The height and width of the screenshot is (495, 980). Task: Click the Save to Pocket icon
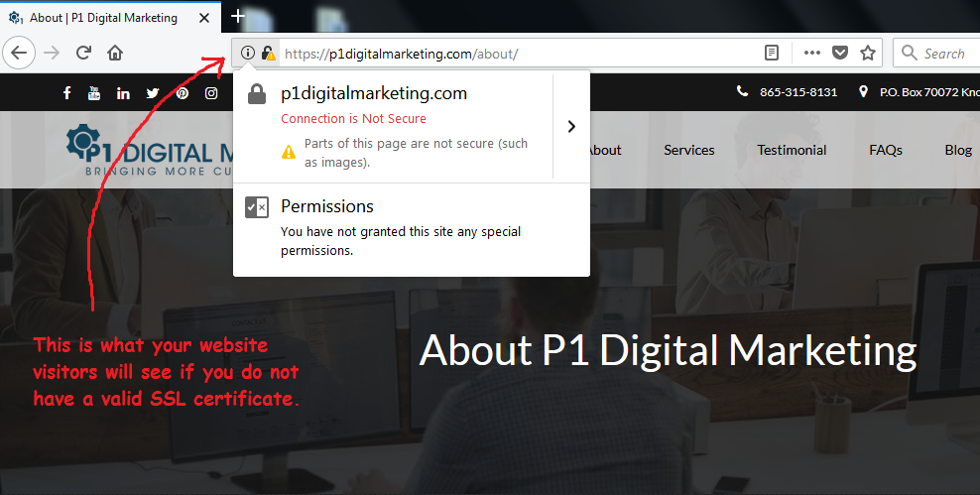click(x=840, y=54)
